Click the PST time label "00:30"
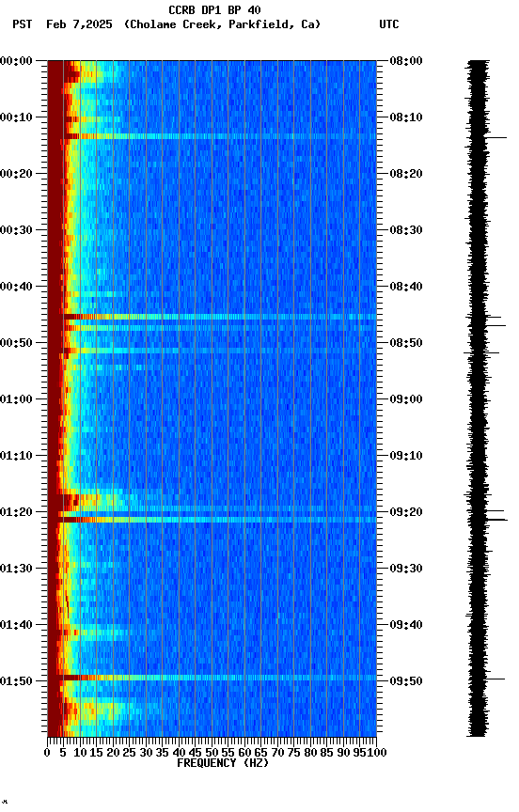This screenshot has width=519, height=812. coord(16,230)
